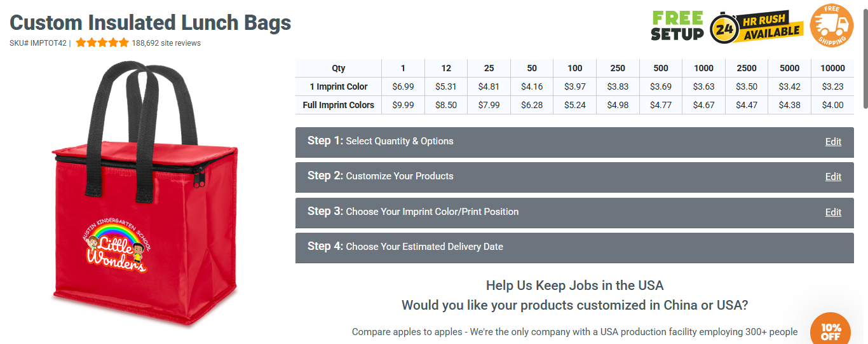Screen dimensions: 868x344
Task: Click the orange star rating icons
Action: (x=102, y=43)
